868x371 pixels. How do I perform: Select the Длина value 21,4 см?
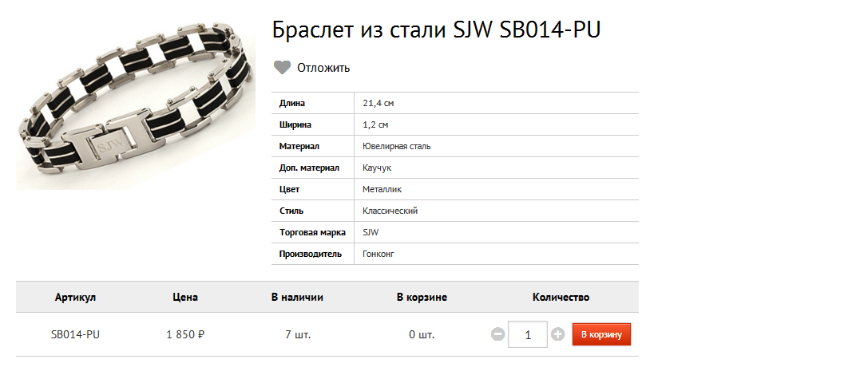(x=378, y=104)
